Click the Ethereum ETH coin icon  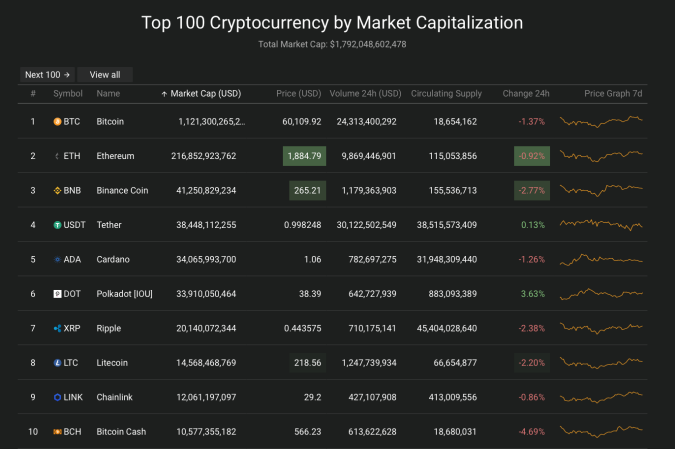pyautogui.click(x=57, y=156)
